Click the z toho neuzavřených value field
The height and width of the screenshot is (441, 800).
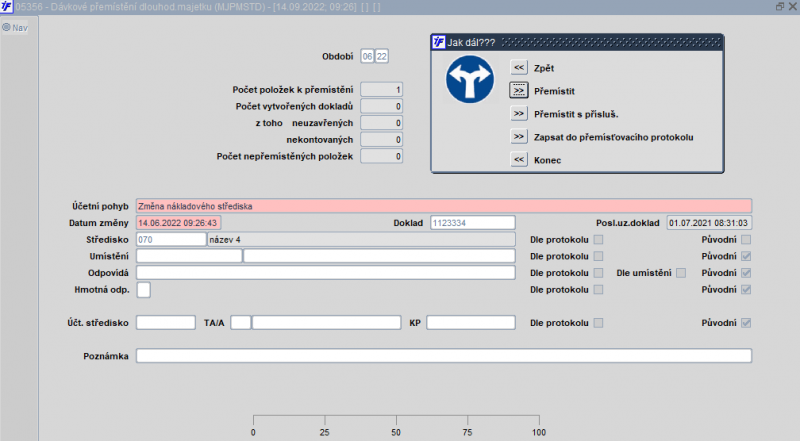point(382,122)
